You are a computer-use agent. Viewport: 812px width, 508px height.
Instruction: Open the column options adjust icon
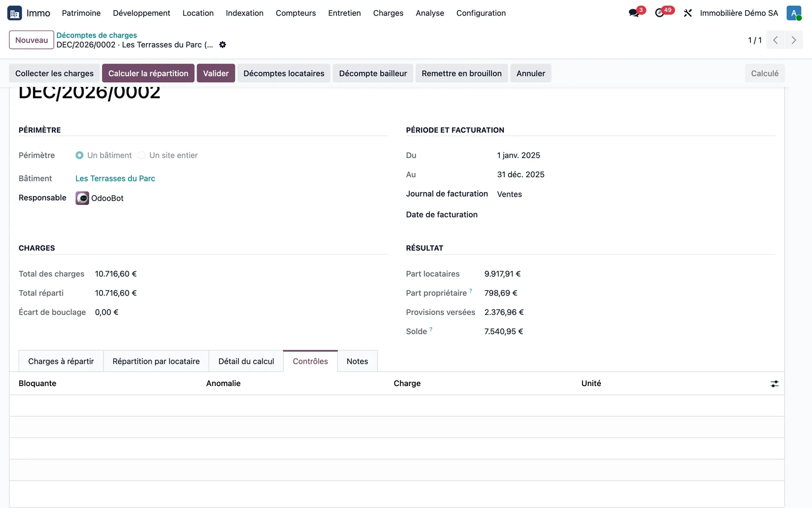tap(774, 384)
